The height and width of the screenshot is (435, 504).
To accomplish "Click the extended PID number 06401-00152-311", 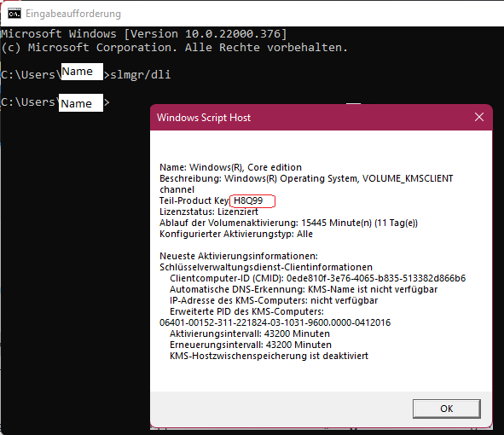I will (275, 322).
